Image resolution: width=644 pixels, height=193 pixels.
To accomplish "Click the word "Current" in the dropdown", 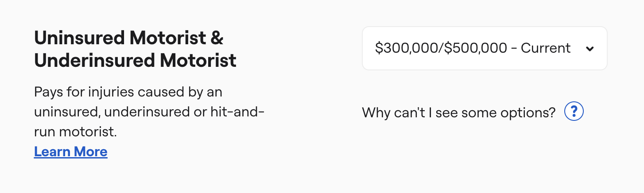I will pos(546,48).
